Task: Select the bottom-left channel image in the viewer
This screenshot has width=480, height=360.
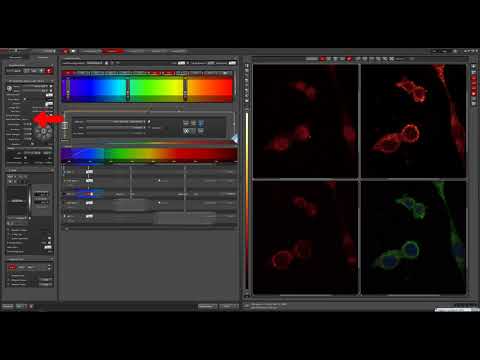Action: click(x=305, y=238)
